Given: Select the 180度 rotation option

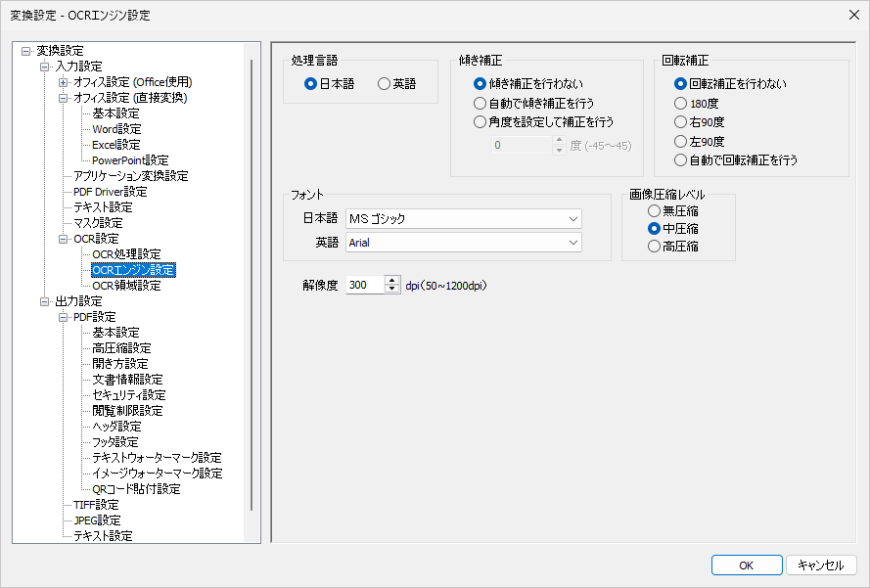Looking at the screenshot, I should pyautogui.click(x=681, y=103).
